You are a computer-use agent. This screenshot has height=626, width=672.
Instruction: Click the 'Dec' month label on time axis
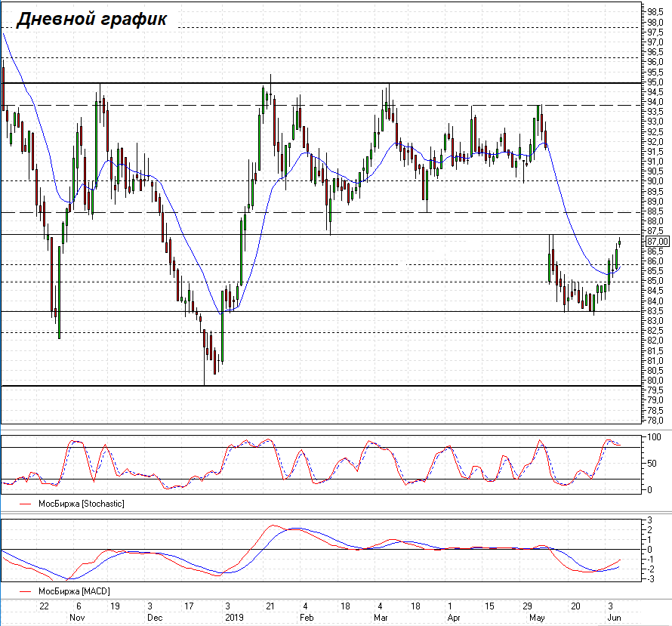pos(155,618)
